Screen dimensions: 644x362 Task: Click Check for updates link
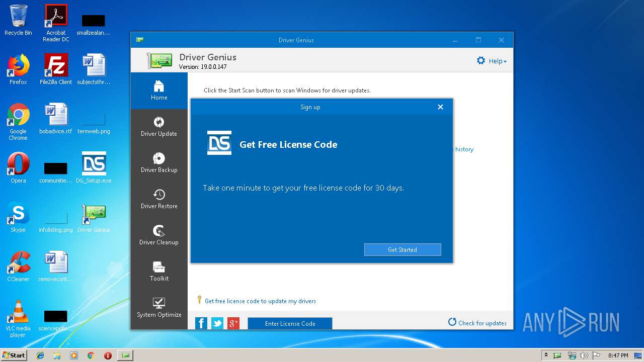(x=482, y=323)
